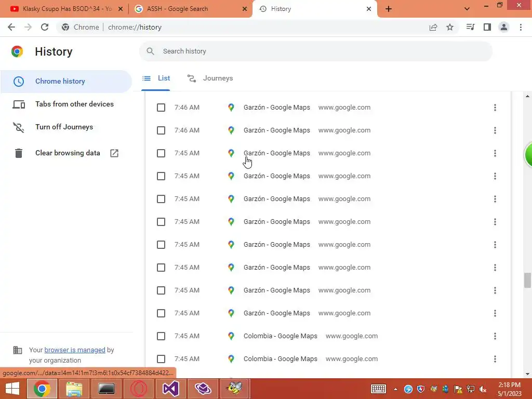532x399 pixels.
Task: Select Chrome history in the sidebar
Action: 66,82
